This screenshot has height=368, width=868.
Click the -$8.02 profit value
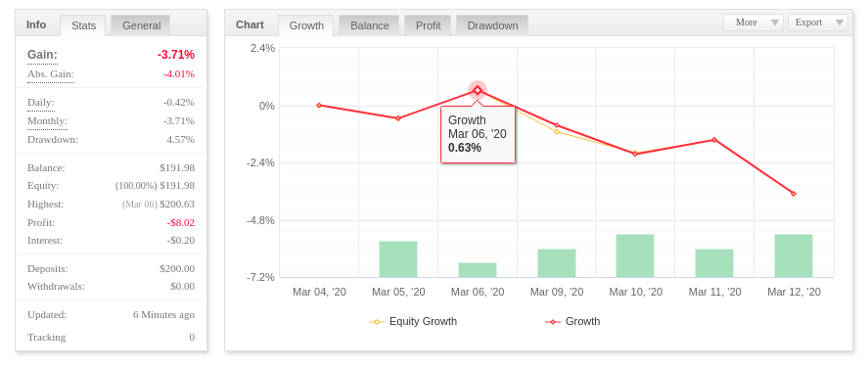pos(181,223)
